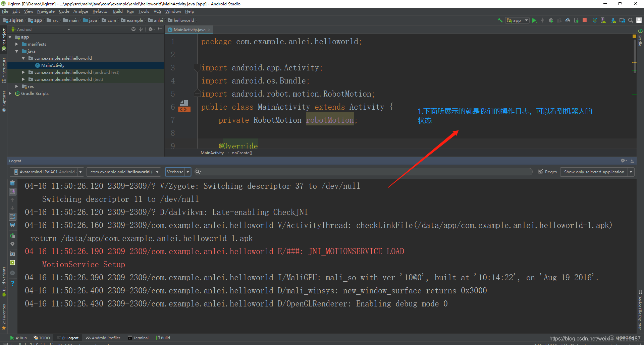Start the Debug app bug icon
The image size is (644, 345).
pyautogui.click(x=551, y=20)
